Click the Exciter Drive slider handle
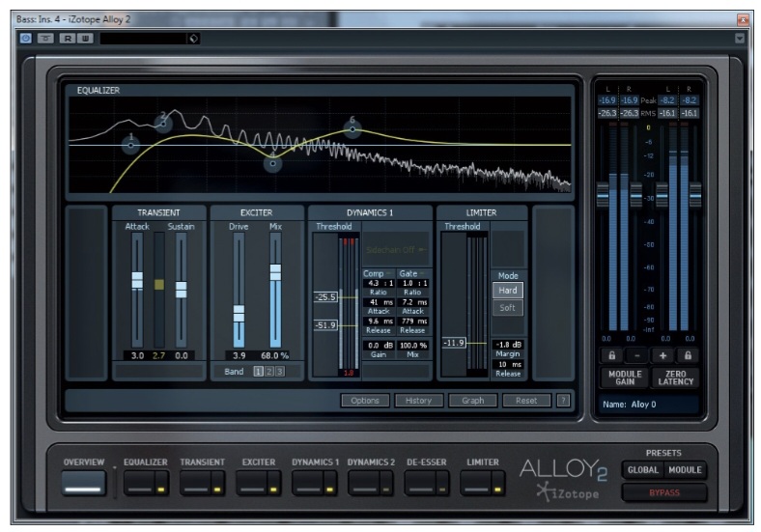This screenshot has width=761, height=532. 239,313
